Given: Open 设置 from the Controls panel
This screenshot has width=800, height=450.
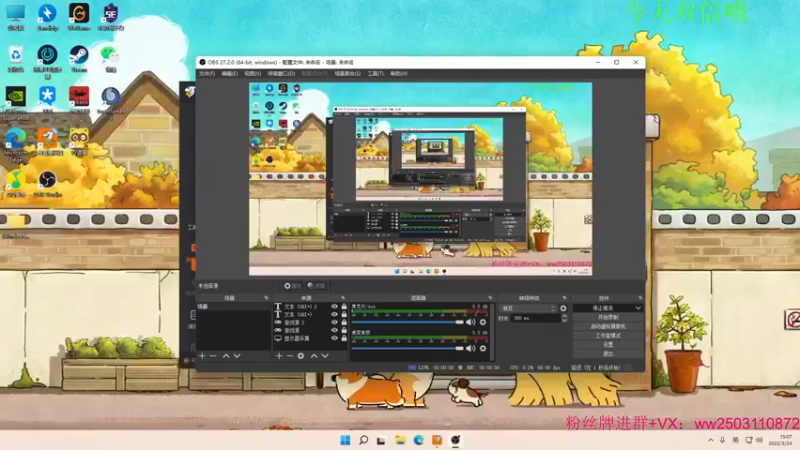Looking at the screenshot, I should click(608, 344).
